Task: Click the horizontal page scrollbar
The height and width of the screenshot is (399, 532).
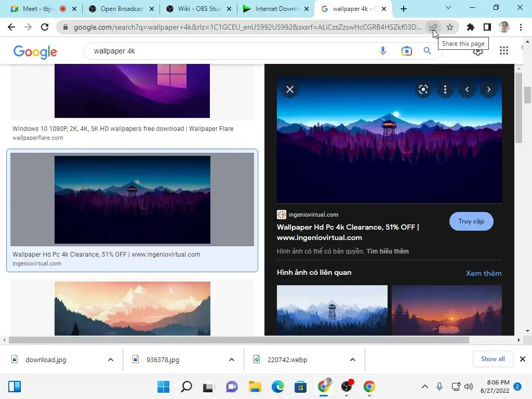Action: (239, 340)
